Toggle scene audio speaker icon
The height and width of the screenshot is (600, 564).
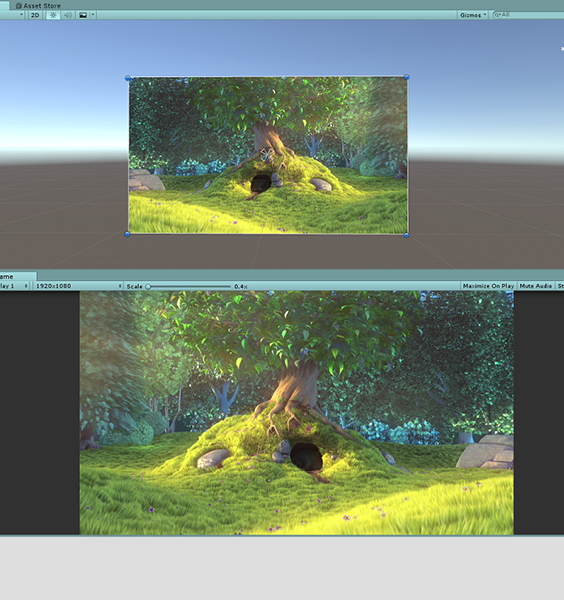pyautogui.click(x=68, y=15)
